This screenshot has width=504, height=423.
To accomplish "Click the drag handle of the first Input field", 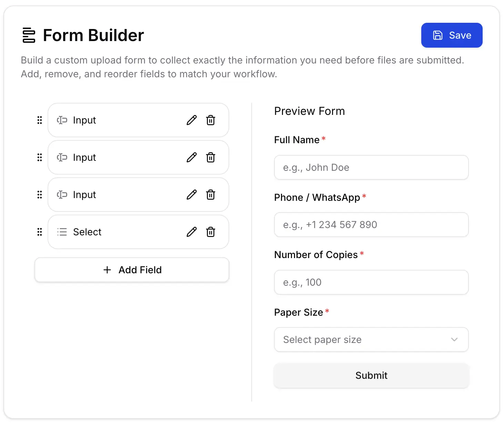I will 39,120.
